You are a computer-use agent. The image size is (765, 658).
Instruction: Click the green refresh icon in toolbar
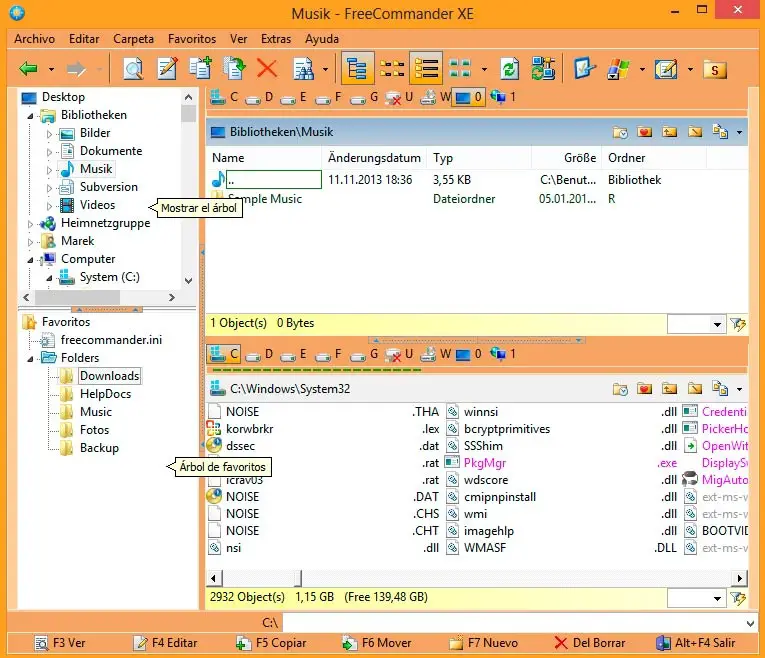(510, 69)
